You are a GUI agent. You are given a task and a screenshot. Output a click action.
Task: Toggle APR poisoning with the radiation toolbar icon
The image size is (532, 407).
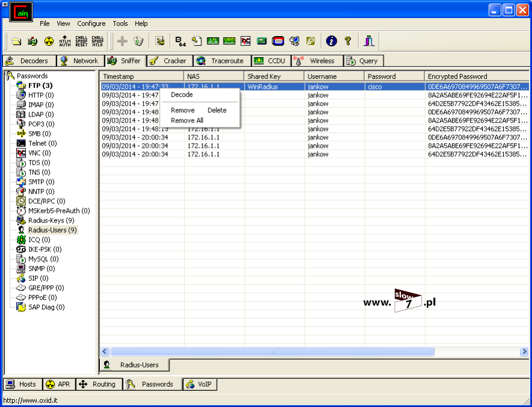point(49,41)
